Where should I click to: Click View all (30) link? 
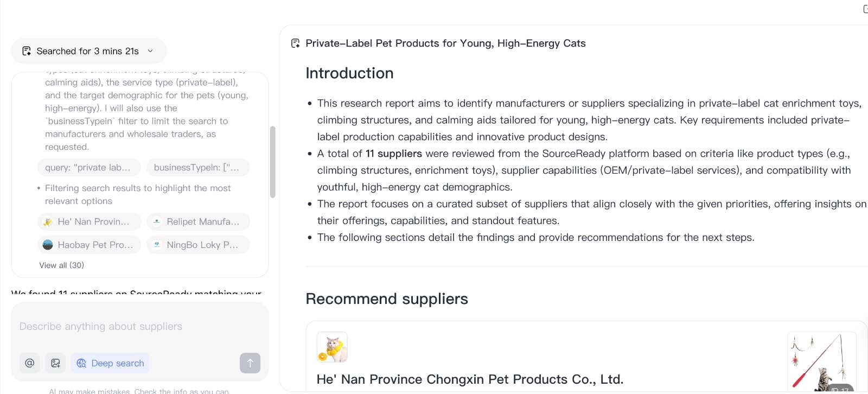61,265
